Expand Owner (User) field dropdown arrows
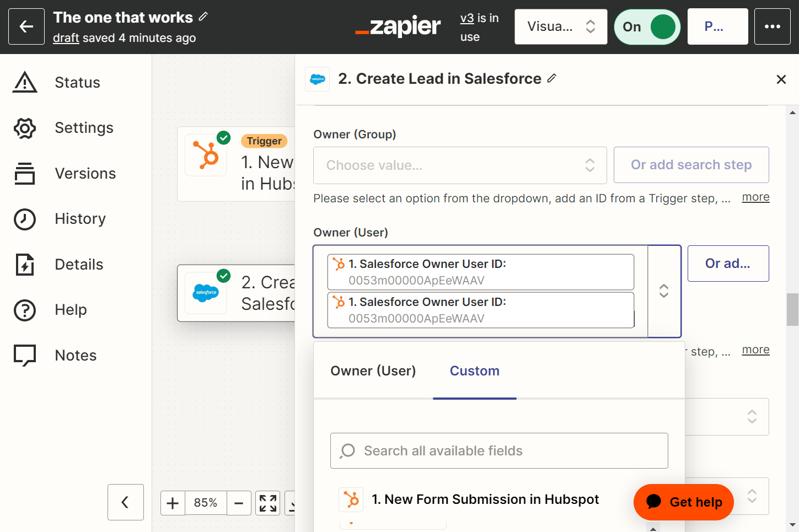 tap(664, 291)
